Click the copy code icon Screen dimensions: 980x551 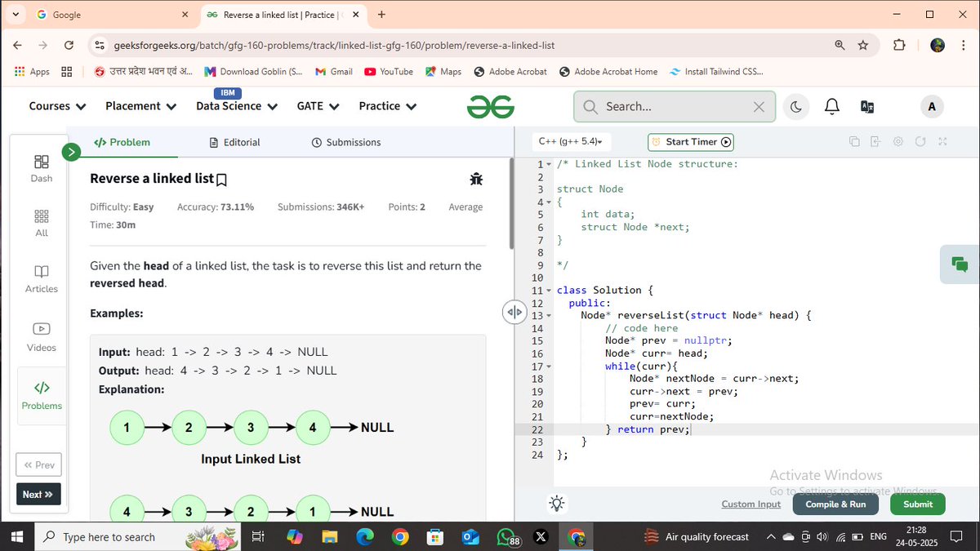click(x=854, y=141)
